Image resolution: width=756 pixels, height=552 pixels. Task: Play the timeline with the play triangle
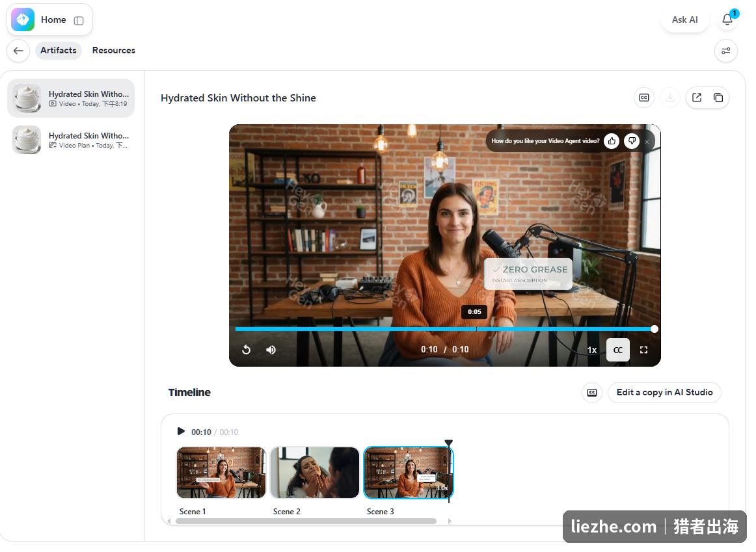(x=181, y=431)
